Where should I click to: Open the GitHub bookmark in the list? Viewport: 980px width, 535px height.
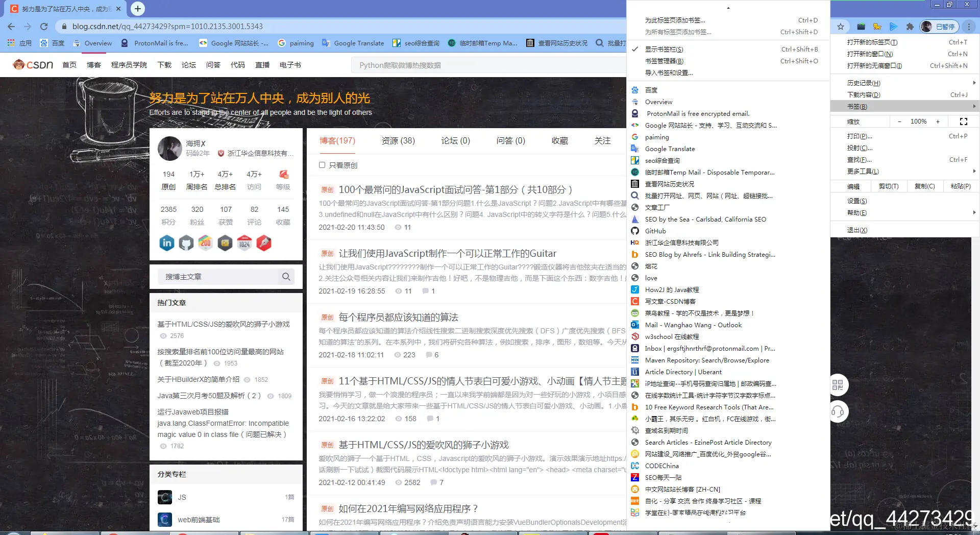pyautogui.click(x=728, y=231)
